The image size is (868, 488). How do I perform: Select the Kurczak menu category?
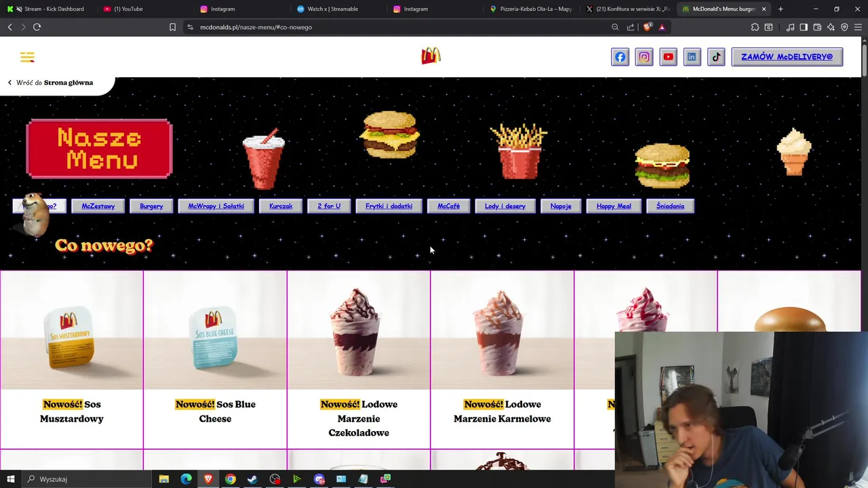click(281, 206)
